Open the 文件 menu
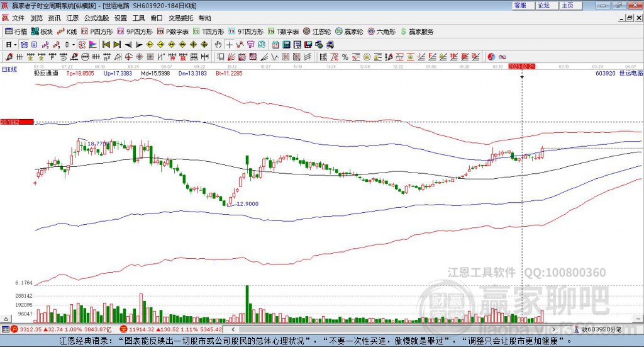Screen dimensions: 644x347 pos(18,18)
